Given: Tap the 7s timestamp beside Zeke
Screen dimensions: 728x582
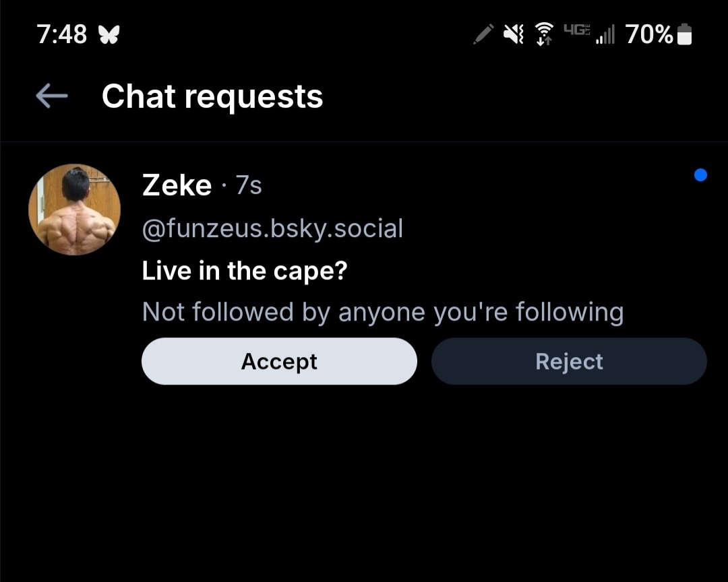Looking at the screenshot, I should pyautogui.click(x=249, y=186).
